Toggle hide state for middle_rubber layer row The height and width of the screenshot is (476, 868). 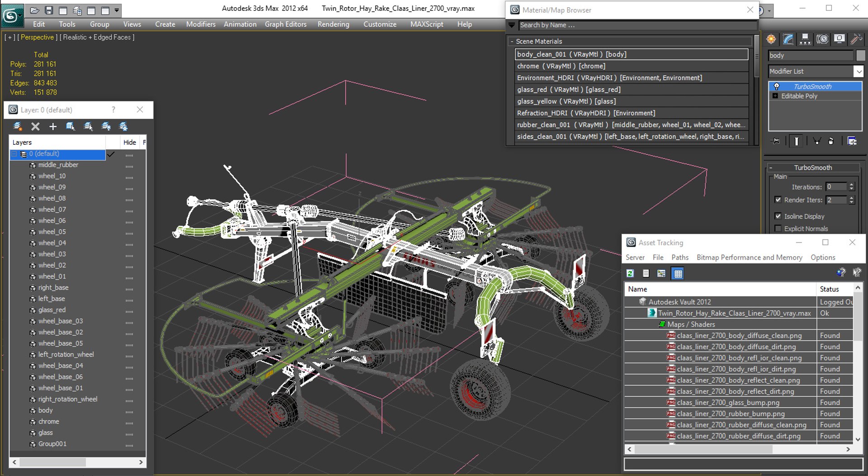coord(129,167)
